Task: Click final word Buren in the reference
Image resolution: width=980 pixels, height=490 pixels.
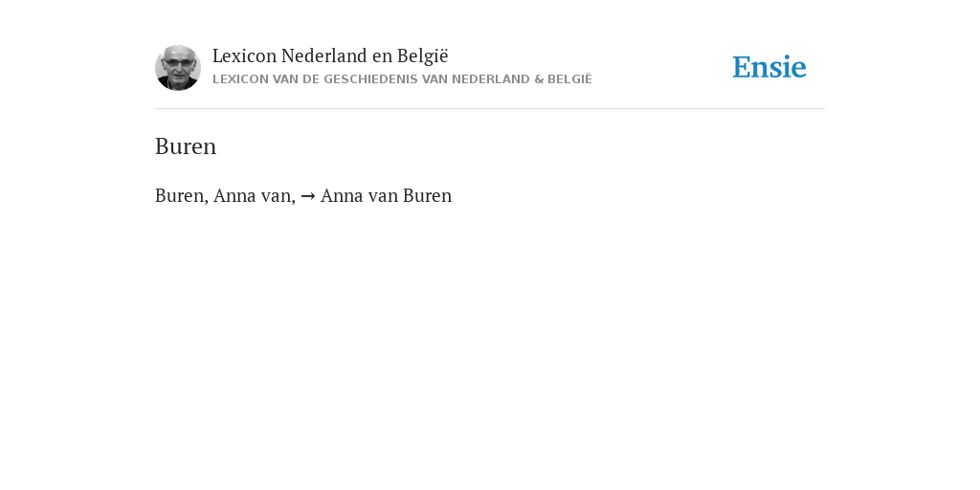Action: [x=427, y=195]
